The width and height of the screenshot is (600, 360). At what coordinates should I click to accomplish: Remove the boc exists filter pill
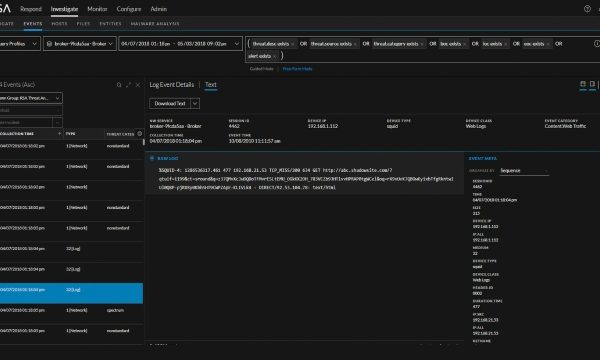(465, 44)
